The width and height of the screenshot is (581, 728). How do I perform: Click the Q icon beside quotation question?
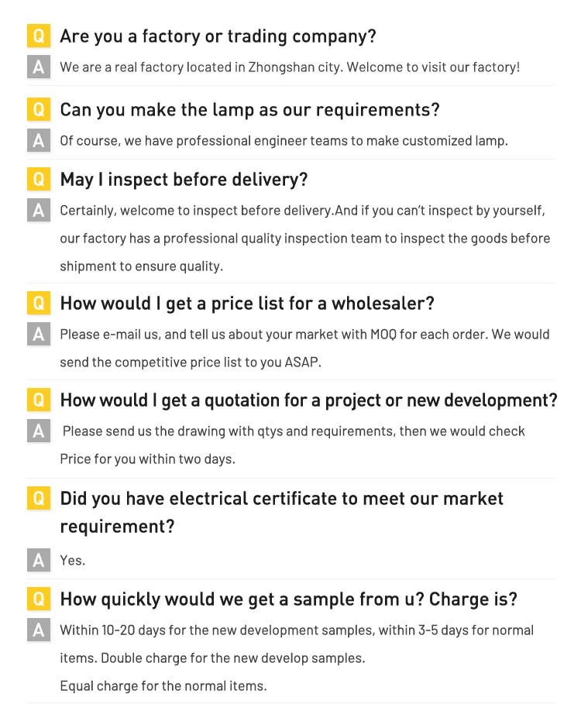[x=39, y=400]
